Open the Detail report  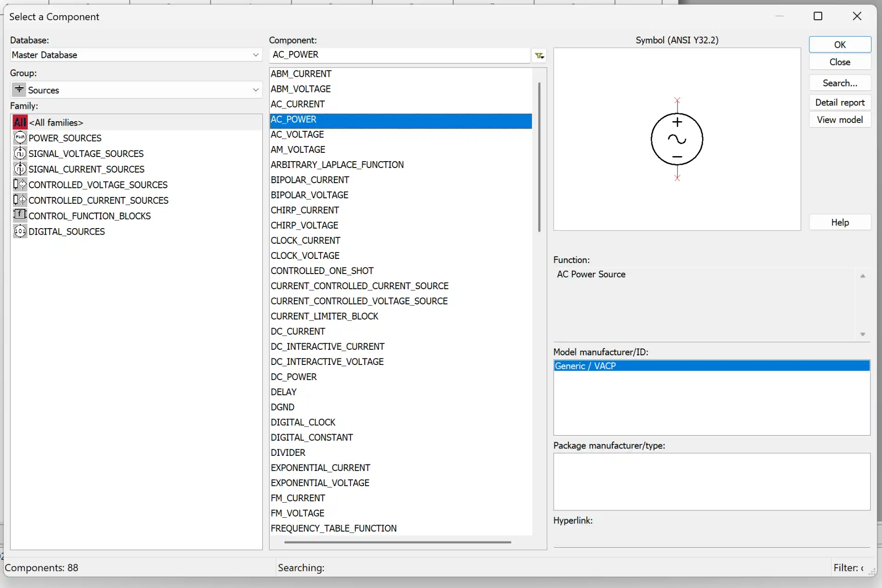pos(839,102)
